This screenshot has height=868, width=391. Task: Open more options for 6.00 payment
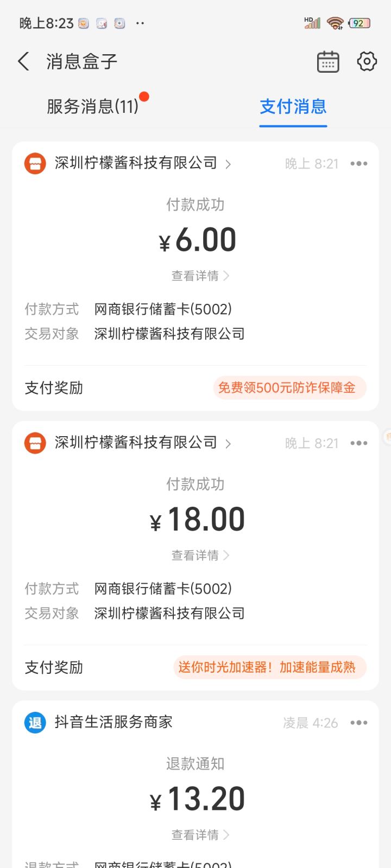click(x=359, y=164)
